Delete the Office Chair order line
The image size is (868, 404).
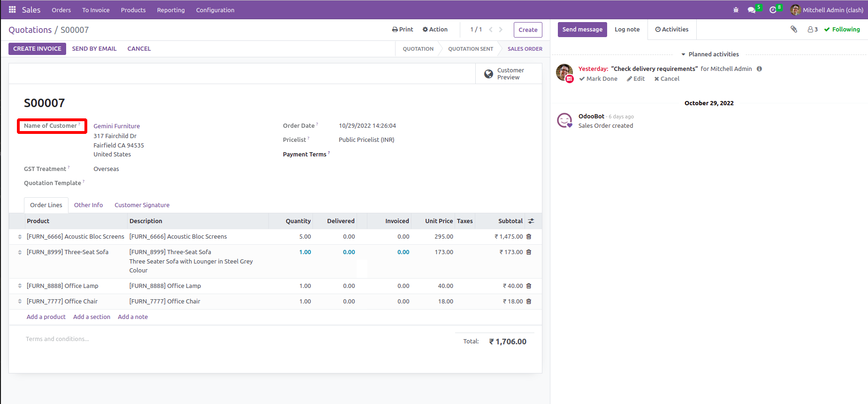click(x=529, y=302)
